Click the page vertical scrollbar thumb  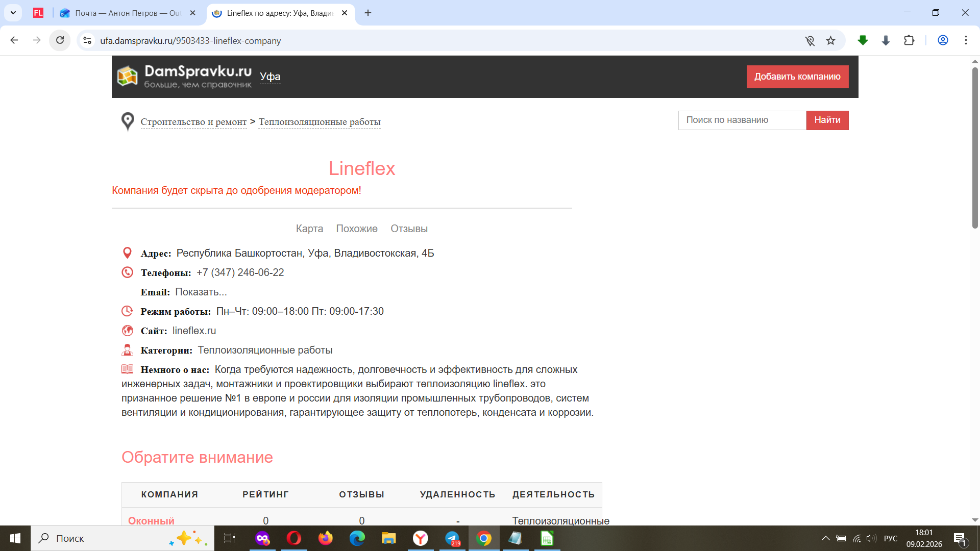[974, 148]
